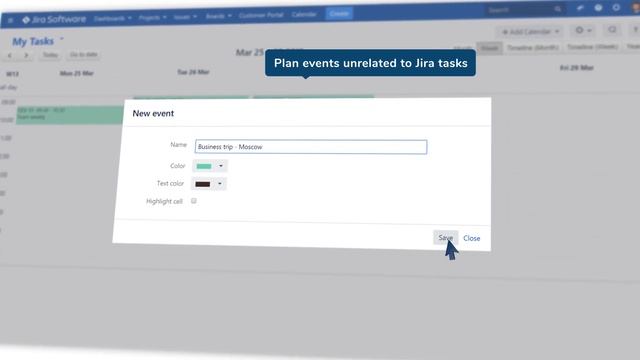Screen dimensions: 640x360
Task: Jump to Today in the calendar
Action: (x=50, y=55)
